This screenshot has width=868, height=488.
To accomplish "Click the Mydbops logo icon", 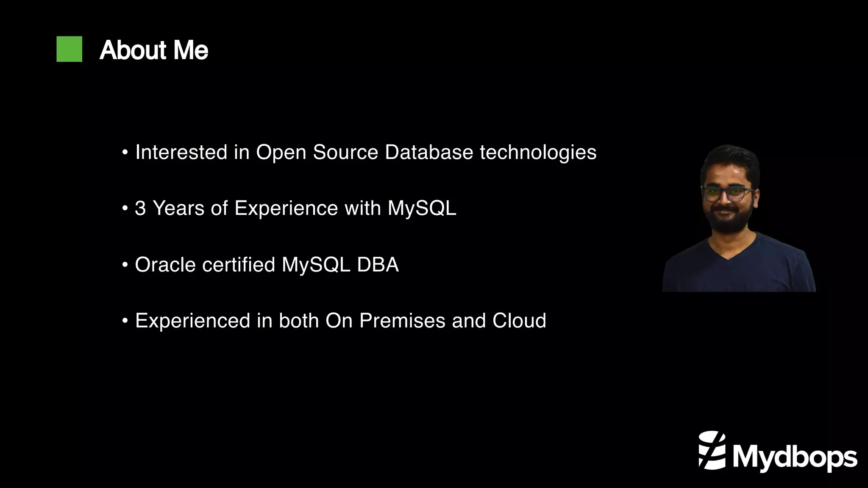I will pyautogui.click(x=712, y=450).
